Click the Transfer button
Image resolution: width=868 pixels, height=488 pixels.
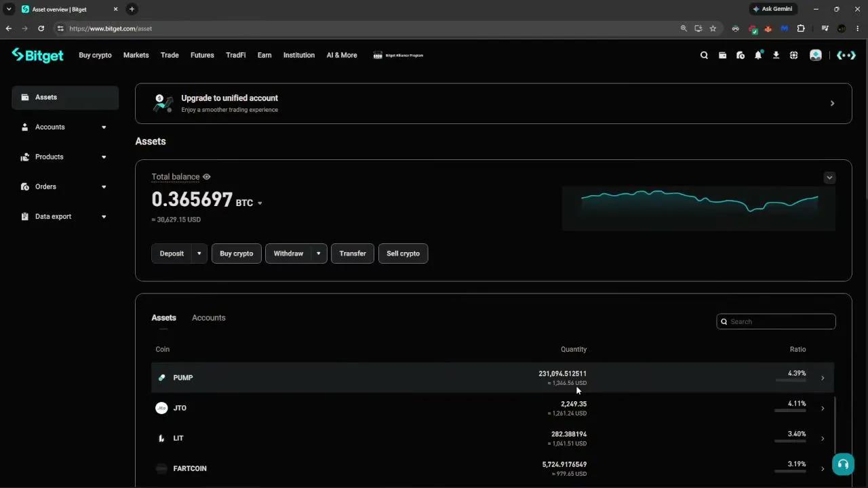[353, 253]
